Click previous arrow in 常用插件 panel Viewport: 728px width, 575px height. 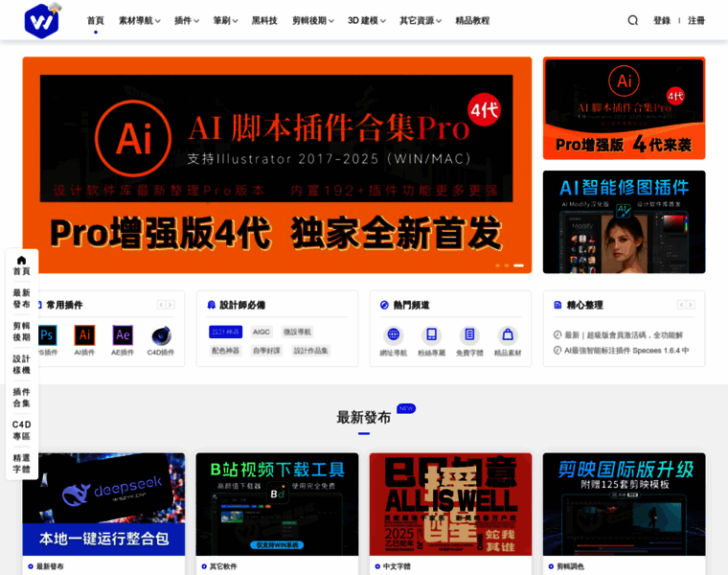(x=161, y=305)
